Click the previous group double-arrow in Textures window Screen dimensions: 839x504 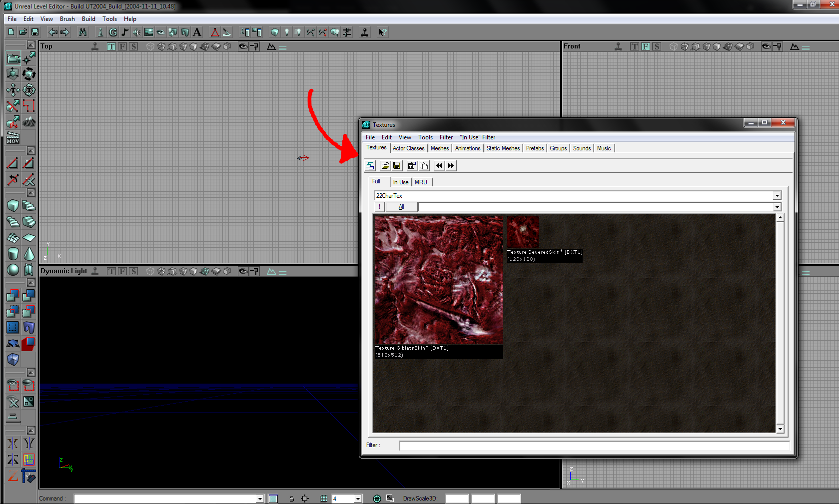(439, 166)
